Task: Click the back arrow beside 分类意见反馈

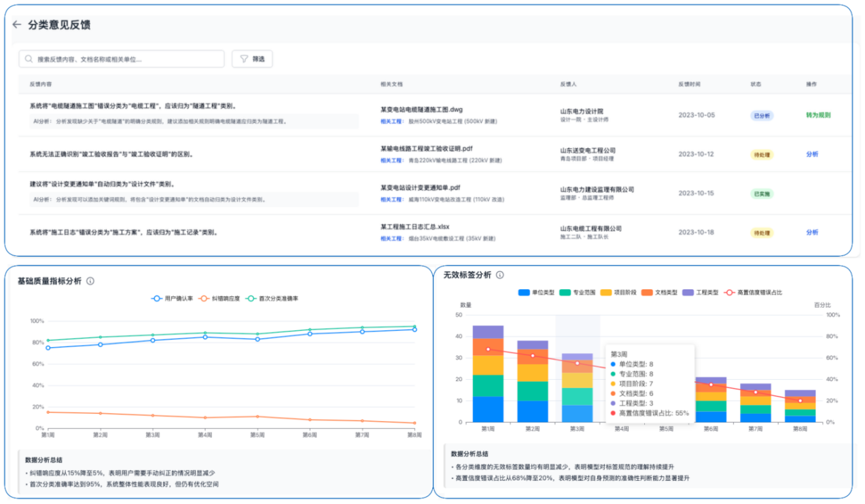Action: coord(17,24)
